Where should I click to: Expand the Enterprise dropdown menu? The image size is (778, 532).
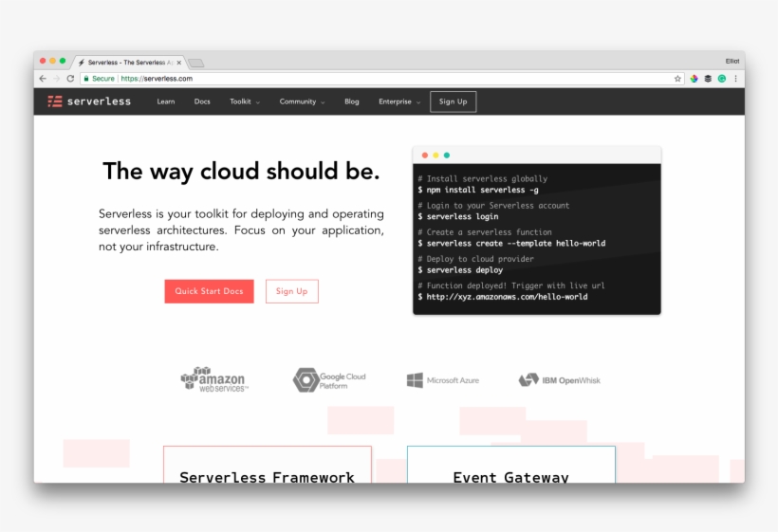(399, 101)
